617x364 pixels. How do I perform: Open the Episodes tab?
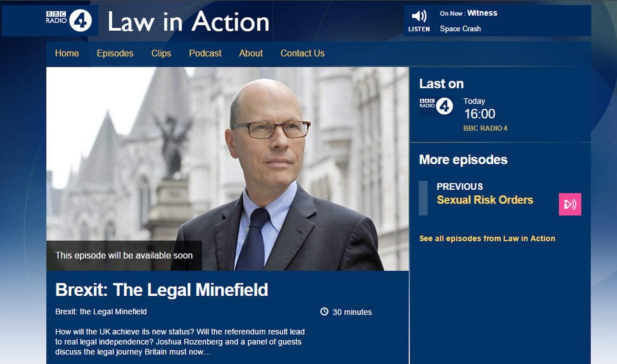pyautogui.click(x=115, y=53)
